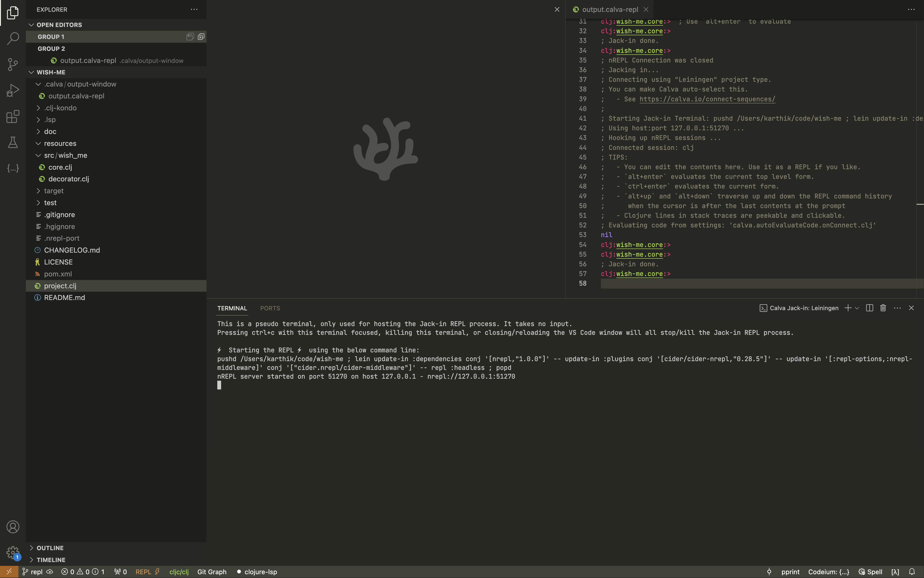Open editor more actions ellipsis at top right
Screen dimensions: 924x578
click(911, 9)
